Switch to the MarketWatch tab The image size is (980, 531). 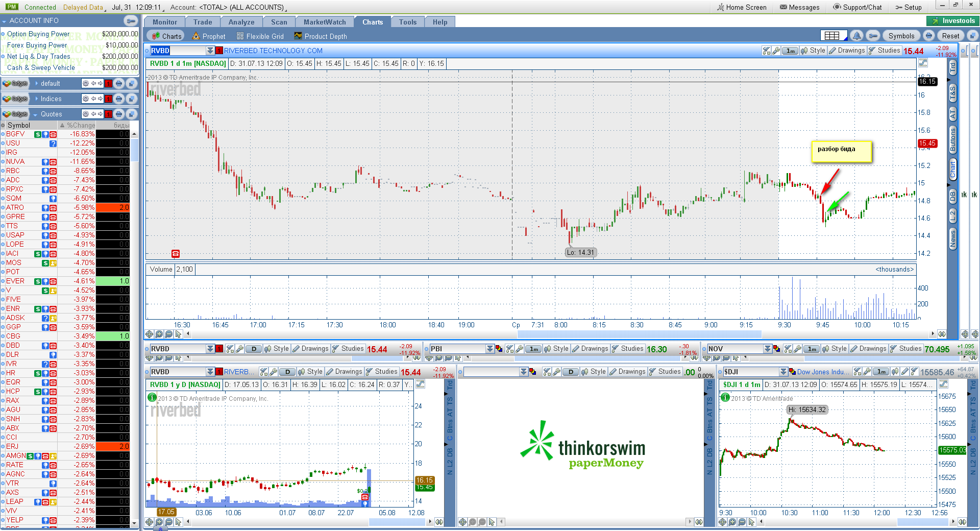pos(325,22)
